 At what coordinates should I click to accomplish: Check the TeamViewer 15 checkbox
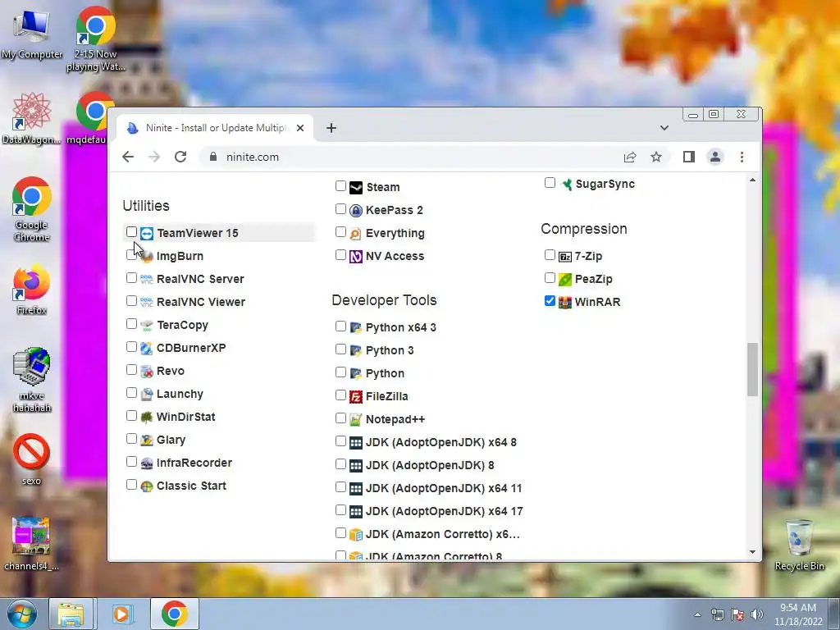click(131, 232)
